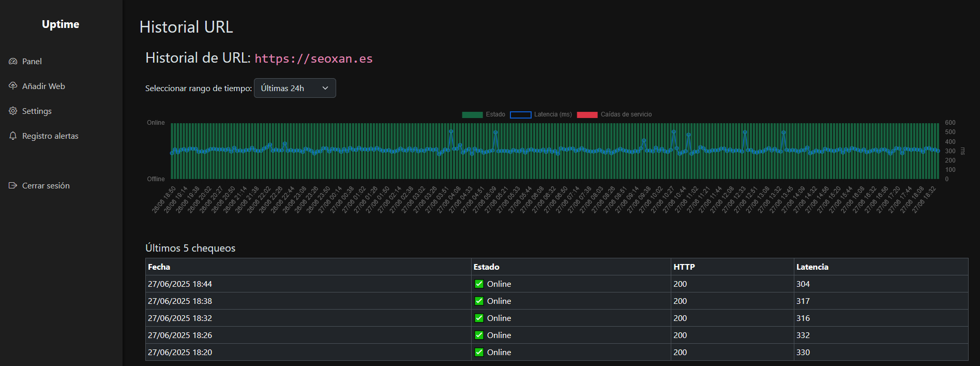Click the 600 ms axis tick label
Screen dimensions: 980x366
(950, 123)
